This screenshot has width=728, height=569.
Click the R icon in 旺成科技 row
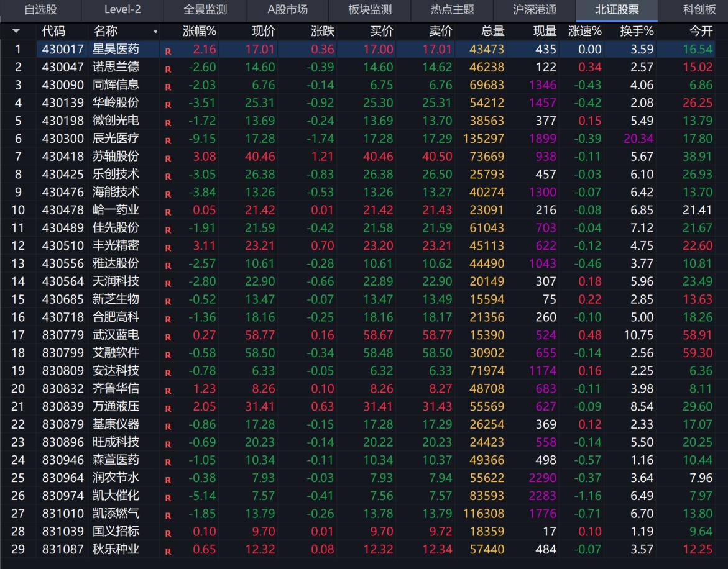168,444
